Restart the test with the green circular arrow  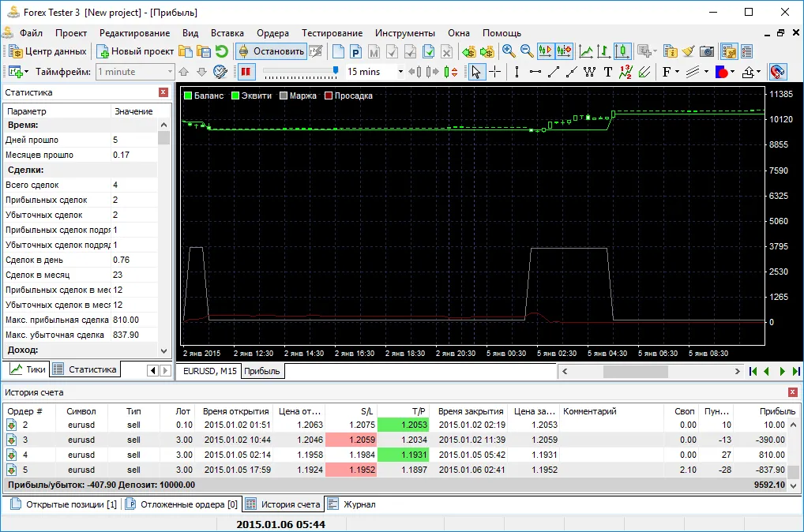coord(221,51)
